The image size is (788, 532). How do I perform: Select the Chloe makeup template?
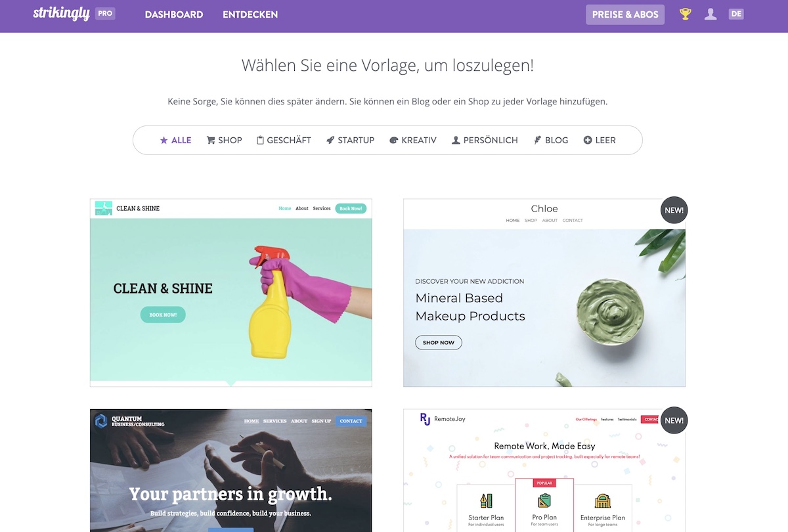click(x=544, y=293)
